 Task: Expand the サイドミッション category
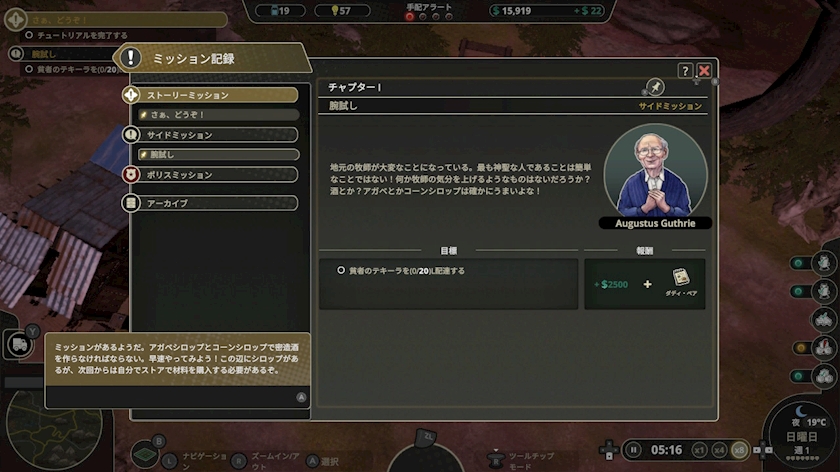(x=211, y=134)
